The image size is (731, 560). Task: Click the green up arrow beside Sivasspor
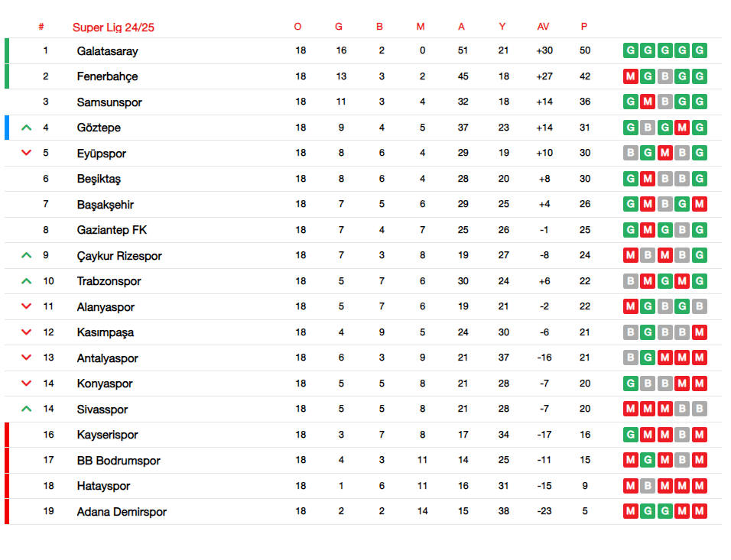pos(27,409)
